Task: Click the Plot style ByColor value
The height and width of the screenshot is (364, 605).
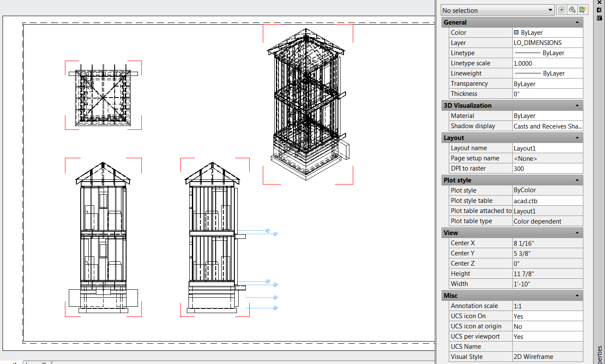Action: coord(548,190)
